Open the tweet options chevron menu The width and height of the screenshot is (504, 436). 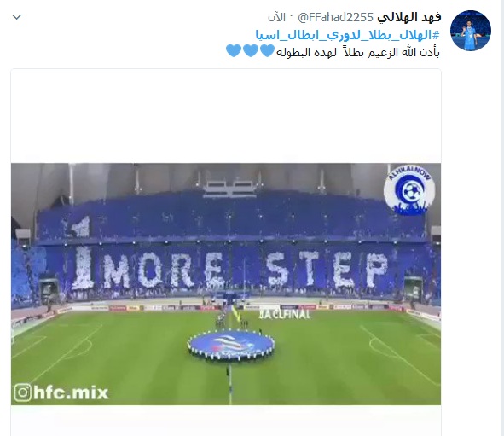point(16,17)
